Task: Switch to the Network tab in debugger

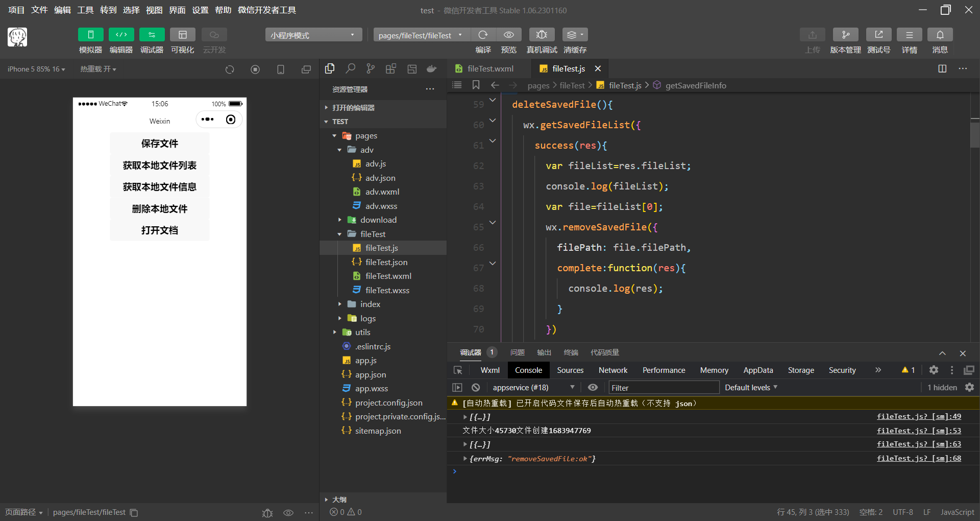Action: [x=613, y=370]
